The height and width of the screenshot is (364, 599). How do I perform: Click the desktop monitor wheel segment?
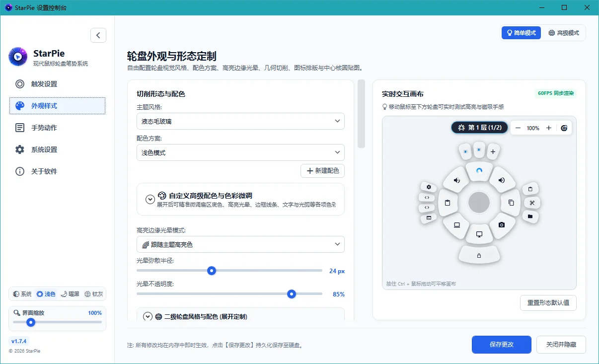pos(479,234)
